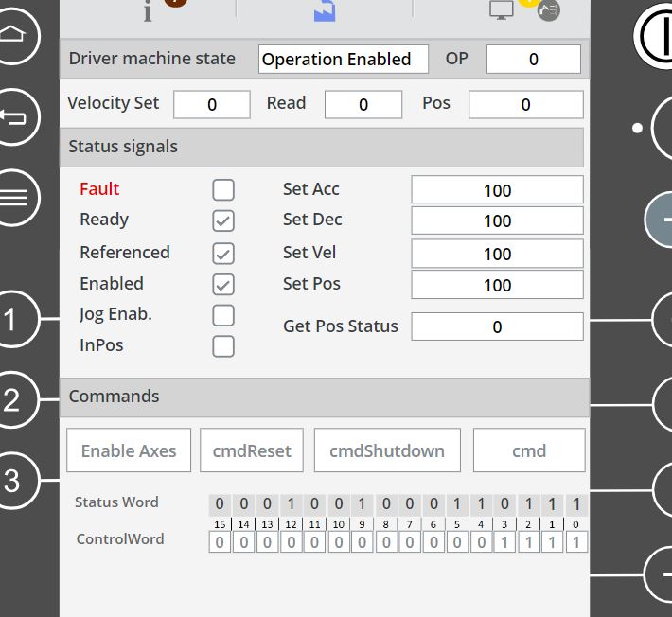Image resolution: width=672 pixels, height=617 pixels.
Task: Click the info icon in top bar
Action: tap(148, 10)
